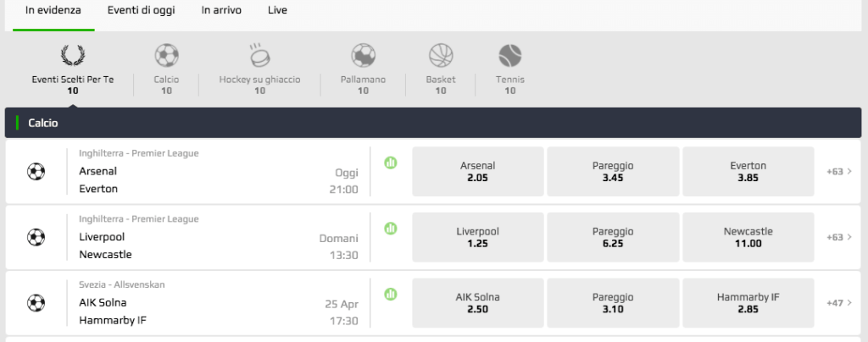Bet on Arsenal at odds 2.05

[477, 172]
